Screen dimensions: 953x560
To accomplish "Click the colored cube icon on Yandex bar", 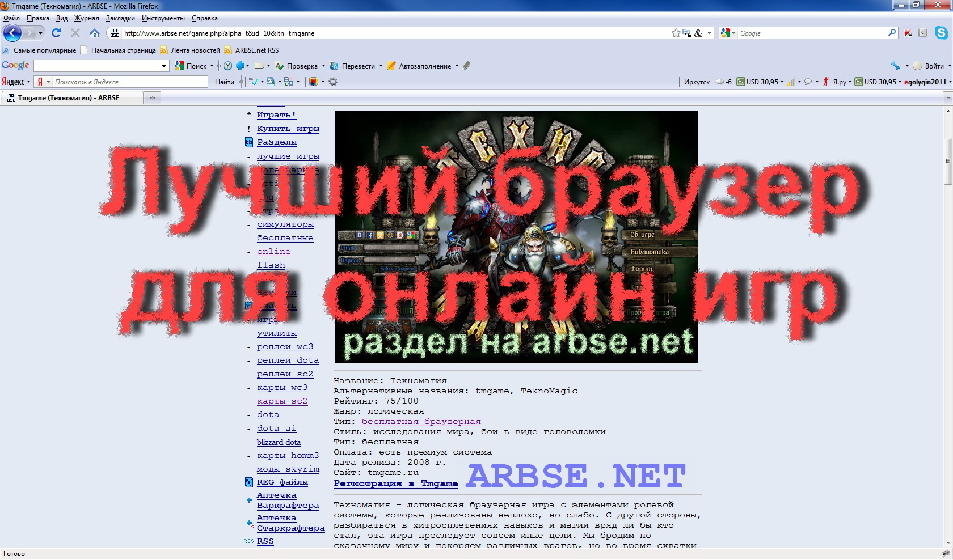I will (313, 82).
